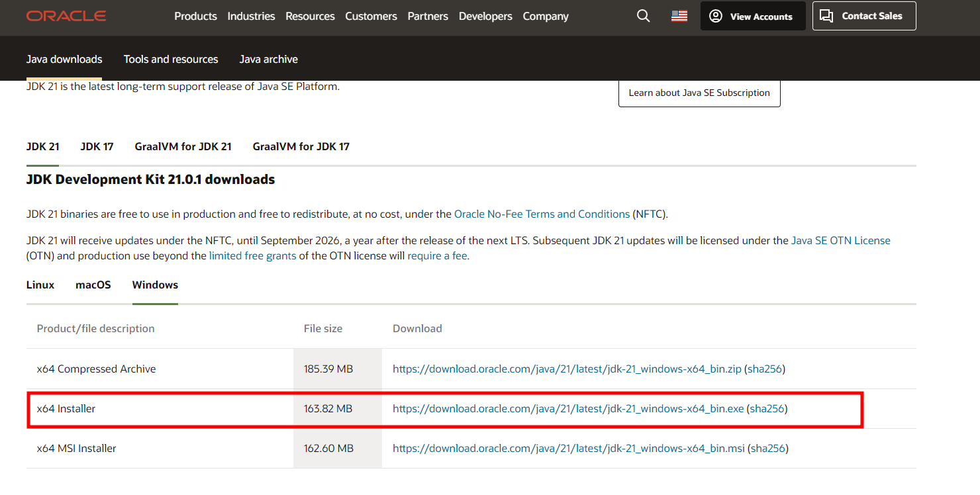Open the Industries menu
980x495 pixels.
[251, 16]
